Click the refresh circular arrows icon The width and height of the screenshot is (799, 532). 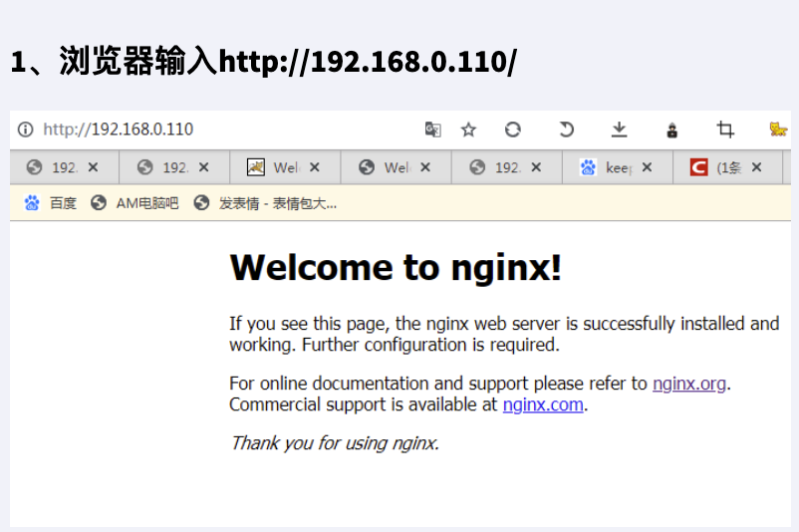click(513, 130)
